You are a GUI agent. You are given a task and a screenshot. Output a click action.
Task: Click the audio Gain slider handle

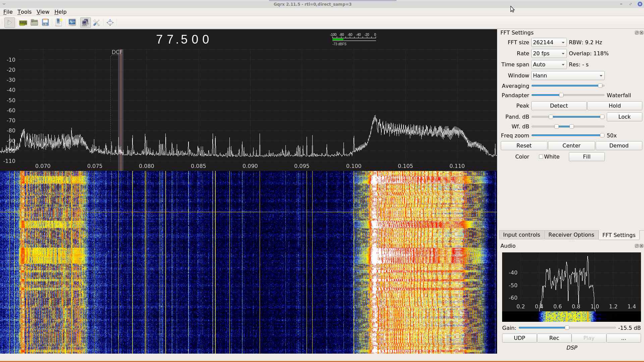tap(567, 328)
